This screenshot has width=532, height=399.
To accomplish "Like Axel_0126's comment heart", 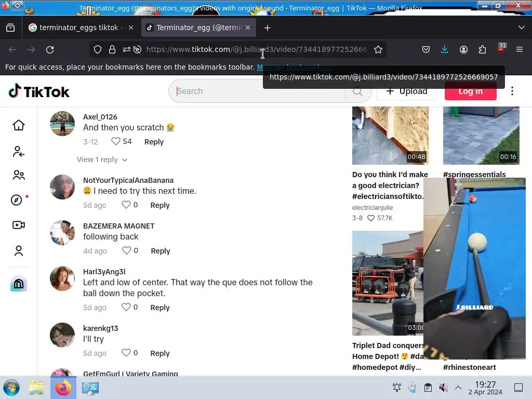I will 116,141.
